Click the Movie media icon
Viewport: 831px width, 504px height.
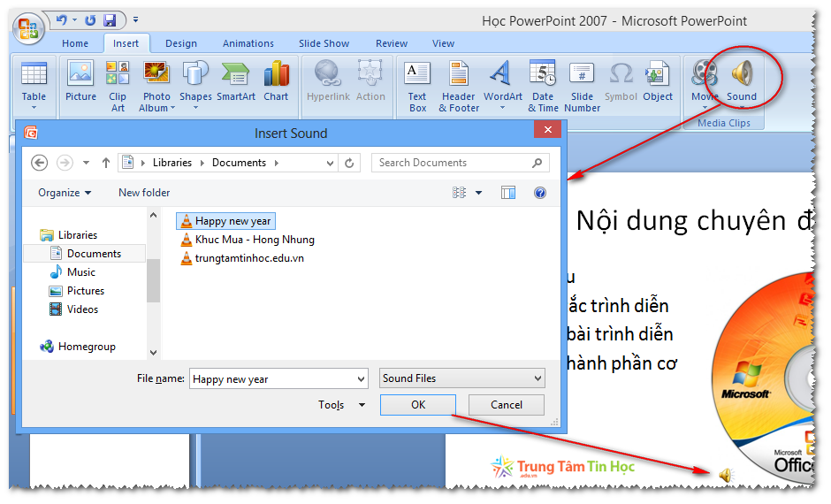coord(705,73)
